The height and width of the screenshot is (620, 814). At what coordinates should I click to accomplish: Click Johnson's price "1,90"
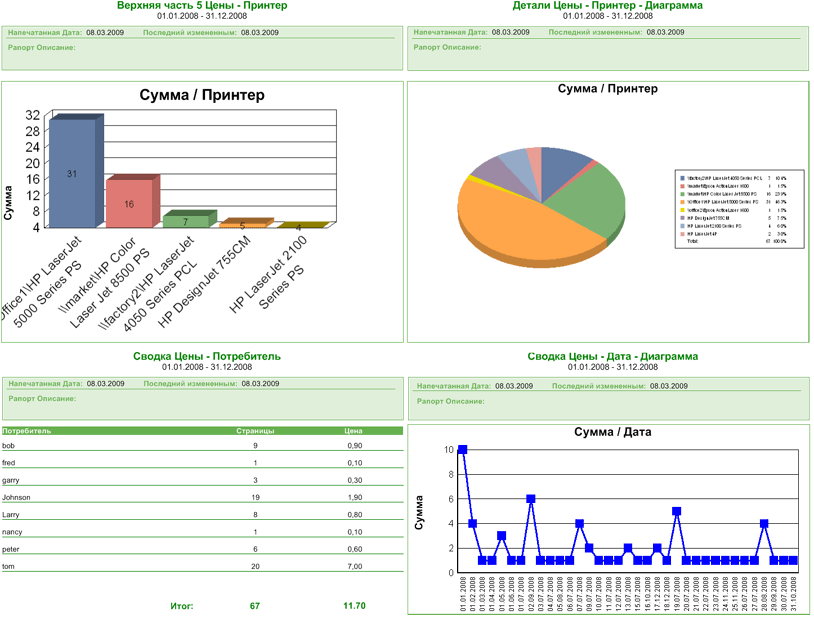pos(355,497)
